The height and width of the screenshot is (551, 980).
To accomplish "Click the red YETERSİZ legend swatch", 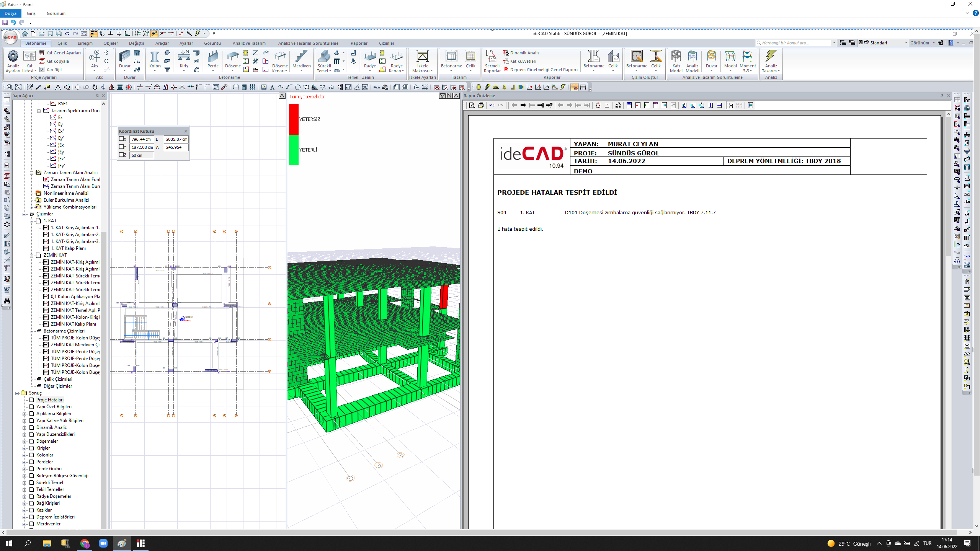I will pyautogui.click(x=294, y=119).
